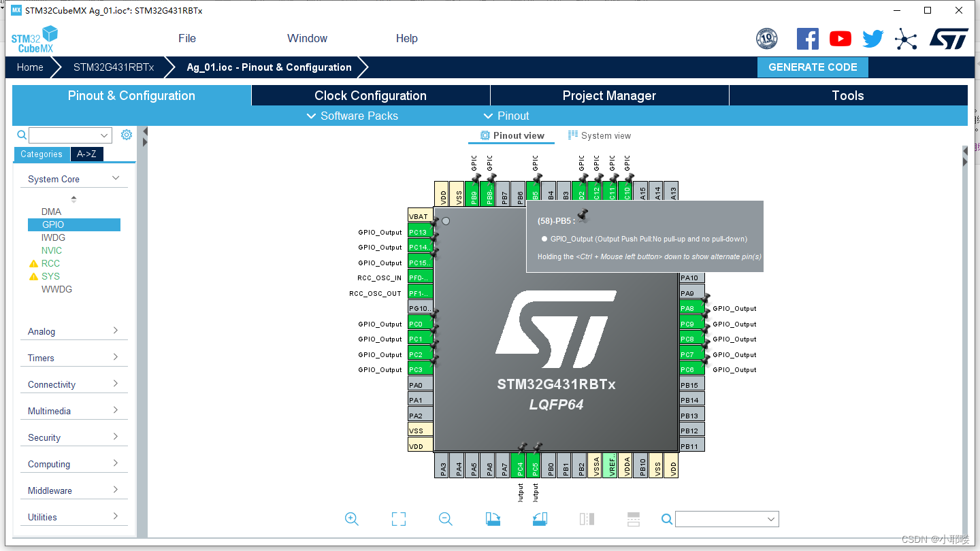Open the ST YouTube channel icon
Screen dimensions: 980x551
[x=840, y=39]
